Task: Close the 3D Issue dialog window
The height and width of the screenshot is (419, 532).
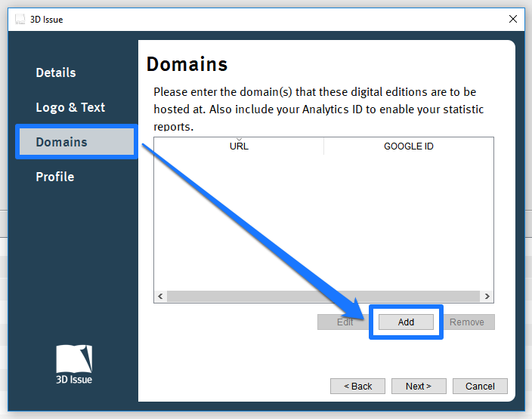Action: pos(513,19)
